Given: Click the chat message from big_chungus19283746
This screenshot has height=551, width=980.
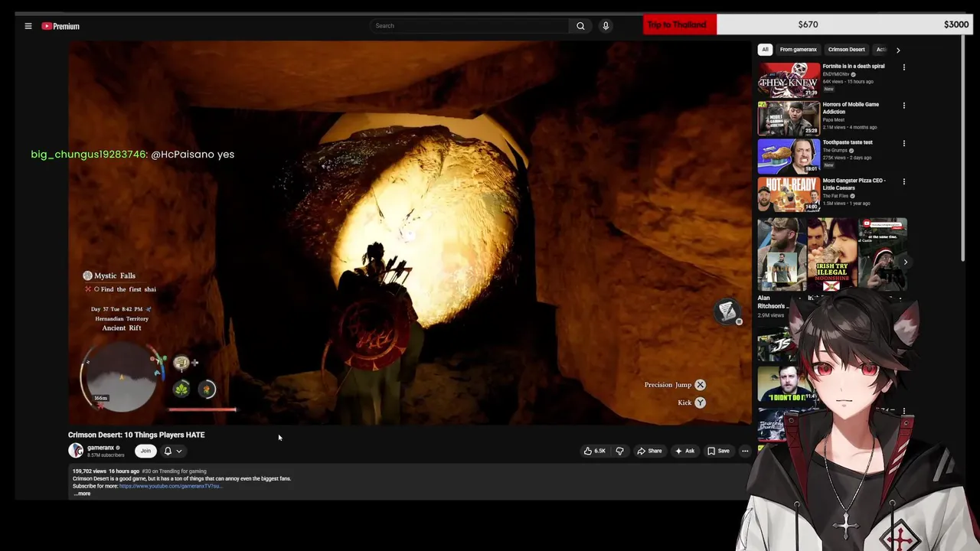Looking at the screenshot, I should [132, 155].
